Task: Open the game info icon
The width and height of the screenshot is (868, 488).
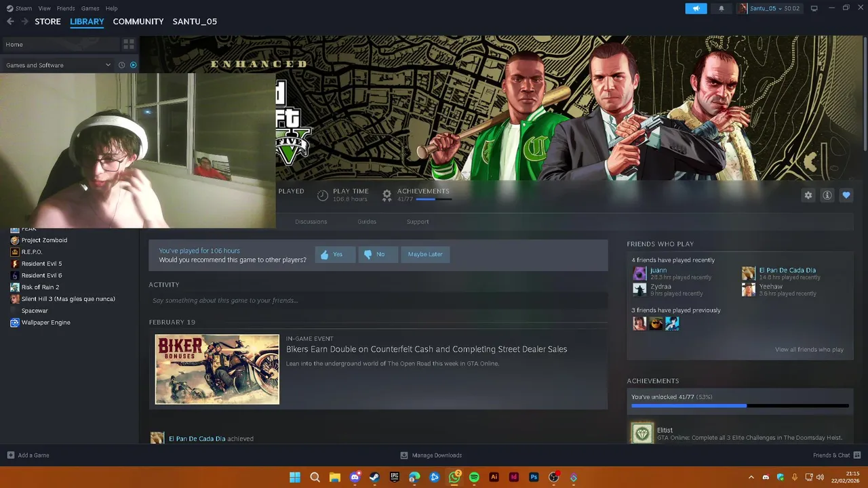Action: pos(827,195)
